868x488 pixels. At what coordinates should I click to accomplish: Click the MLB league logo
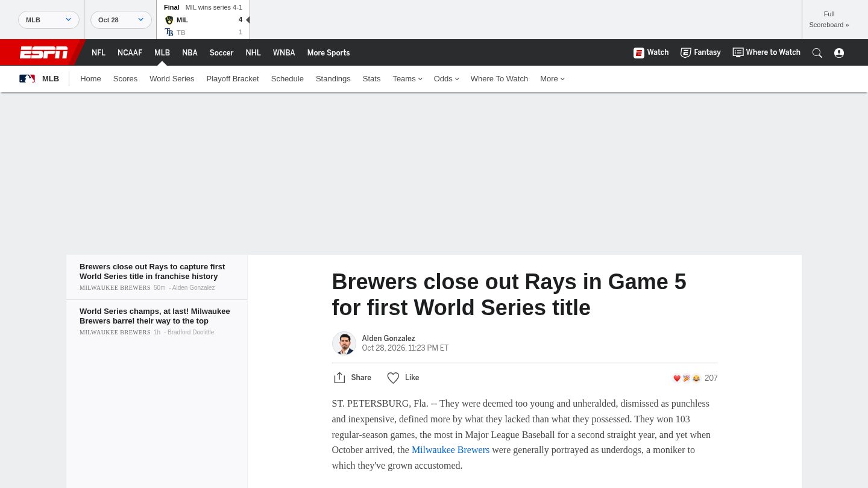coord(27,78)
